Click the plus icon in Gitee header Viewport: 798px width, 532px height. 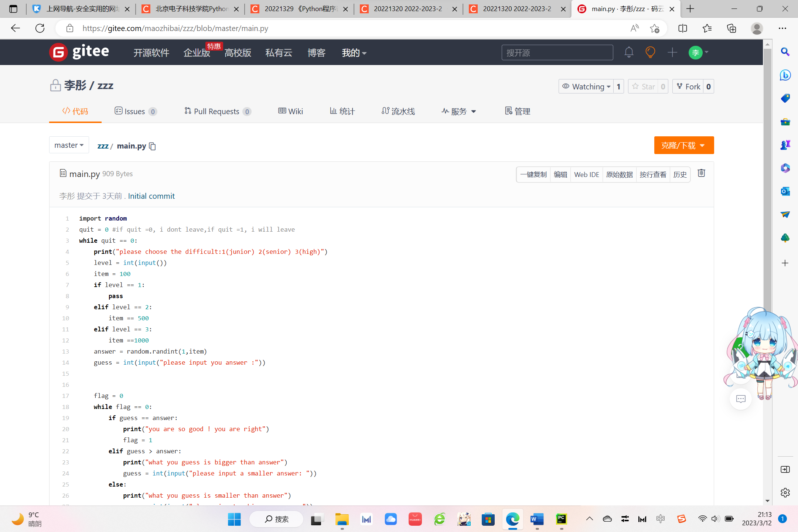click(672, 52)
